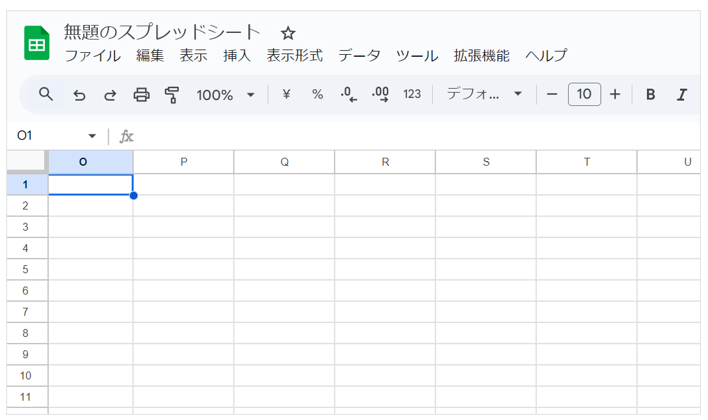Expand the name box dropdown arrow

pos(92,135)
